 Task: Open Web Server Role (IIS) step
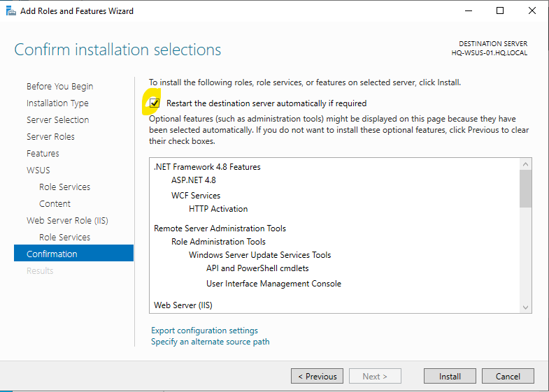pyautogui.click(x=67, y=221)
